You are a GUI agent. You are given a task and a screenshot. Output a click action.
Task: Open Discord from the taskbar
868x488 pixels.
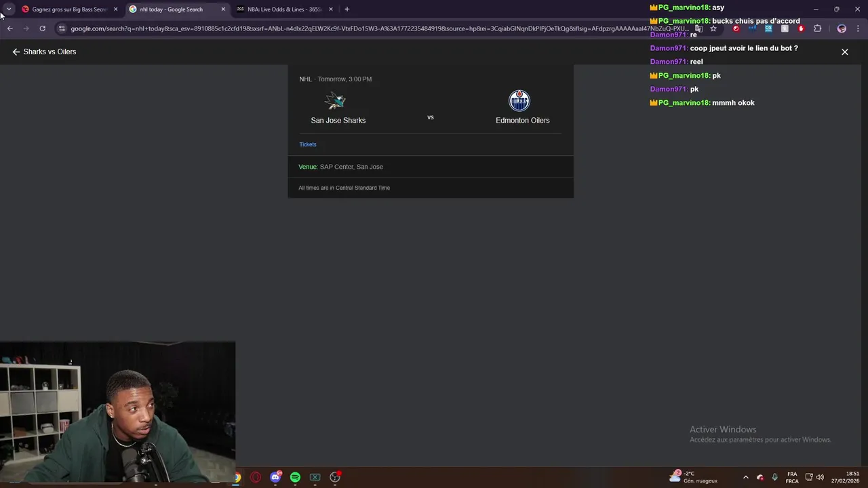tap(275, 477)
